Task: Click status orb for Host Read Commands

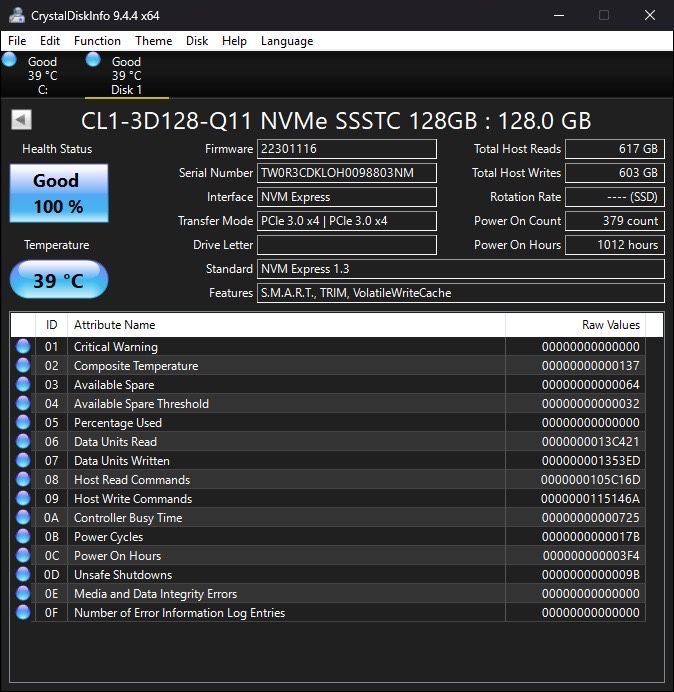Action: coord(23,479)
